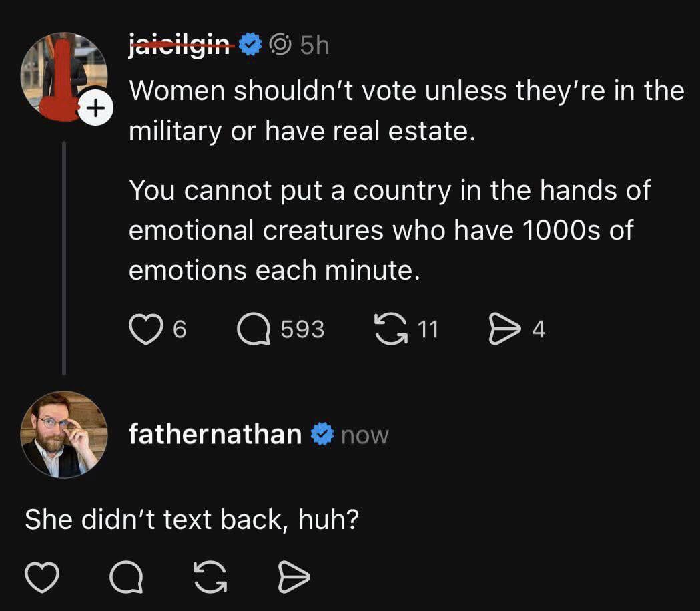Viewport: 700px width, 611px height.
Task: Follow the original poster with the plus badge
Action: 95,107
